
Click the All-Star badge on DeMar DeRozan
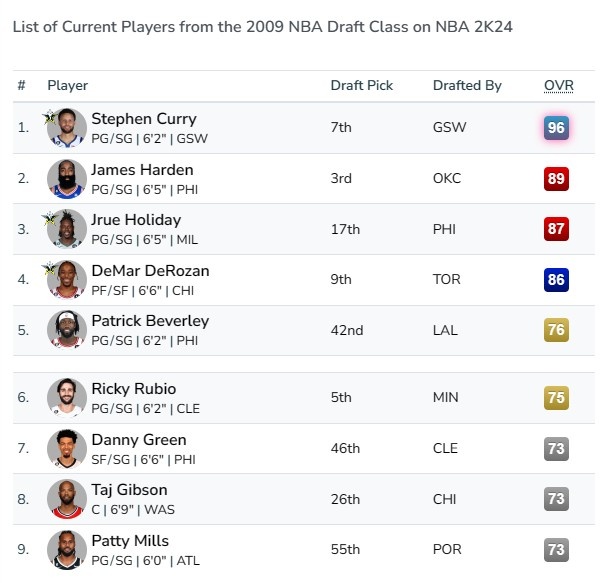49,268
